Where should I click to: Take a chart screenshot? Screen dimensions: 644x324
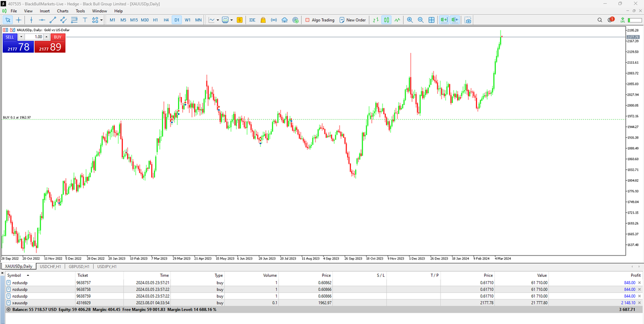[468, 20]
